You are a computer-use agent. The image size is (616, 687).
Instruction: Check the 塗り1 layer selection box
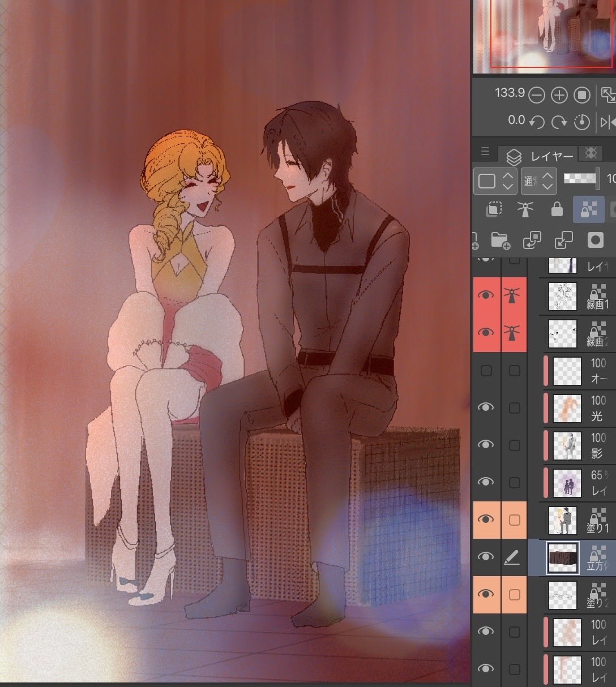(514, 519)
